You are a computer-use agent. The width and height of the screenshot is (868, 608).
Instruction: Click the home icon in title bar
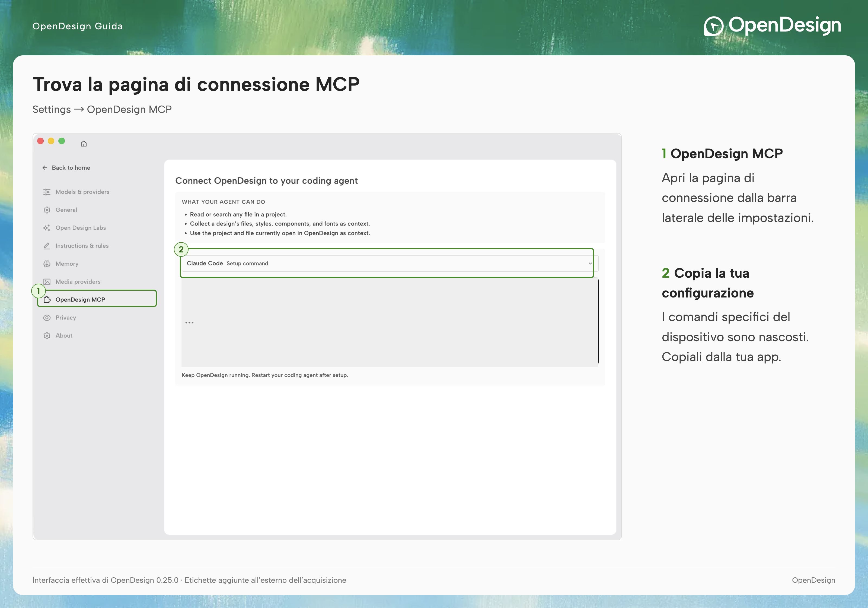(x=84, y=143)
